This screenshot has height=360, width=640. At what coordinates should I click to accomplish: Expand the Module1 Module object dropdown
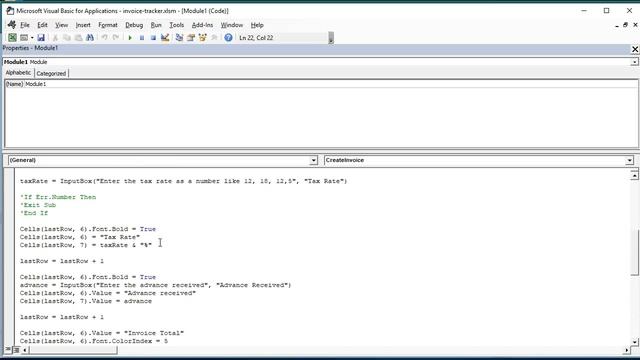tap(634, 62)
